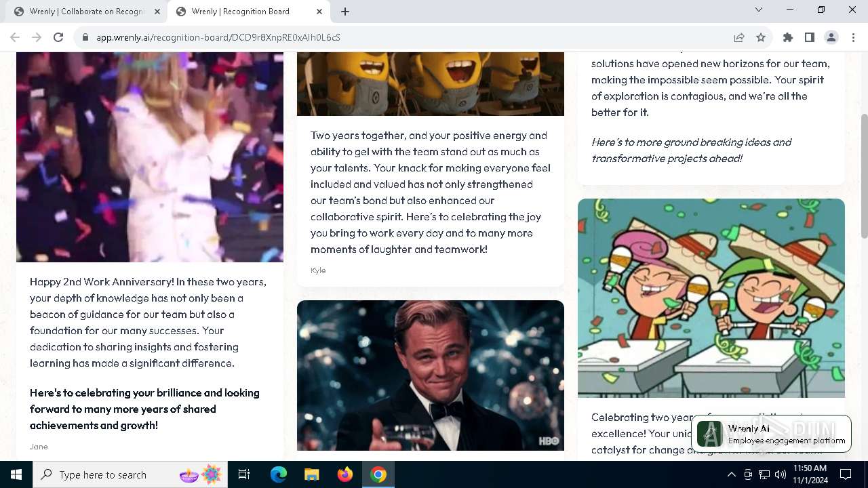This screenshot has height=488, width=868.
Task: Click 'Two years together' message text
Action: pos(431,192)
